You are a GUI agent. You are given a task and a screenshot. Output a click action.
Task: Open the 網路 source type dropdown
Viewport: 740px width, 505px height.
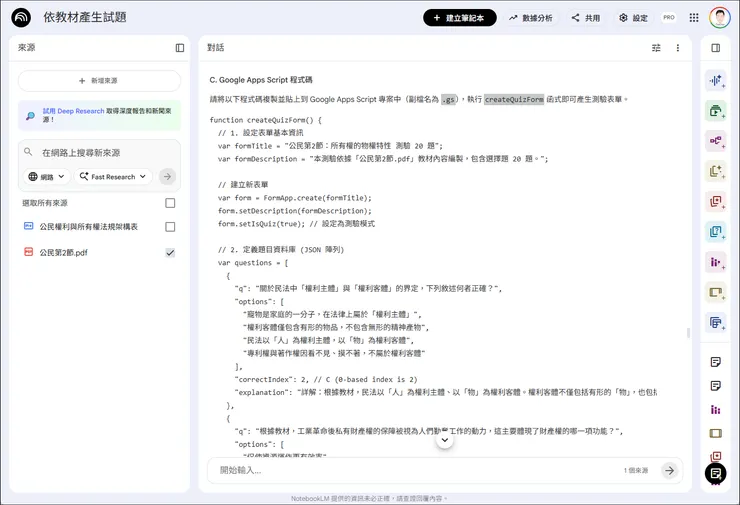47,177
